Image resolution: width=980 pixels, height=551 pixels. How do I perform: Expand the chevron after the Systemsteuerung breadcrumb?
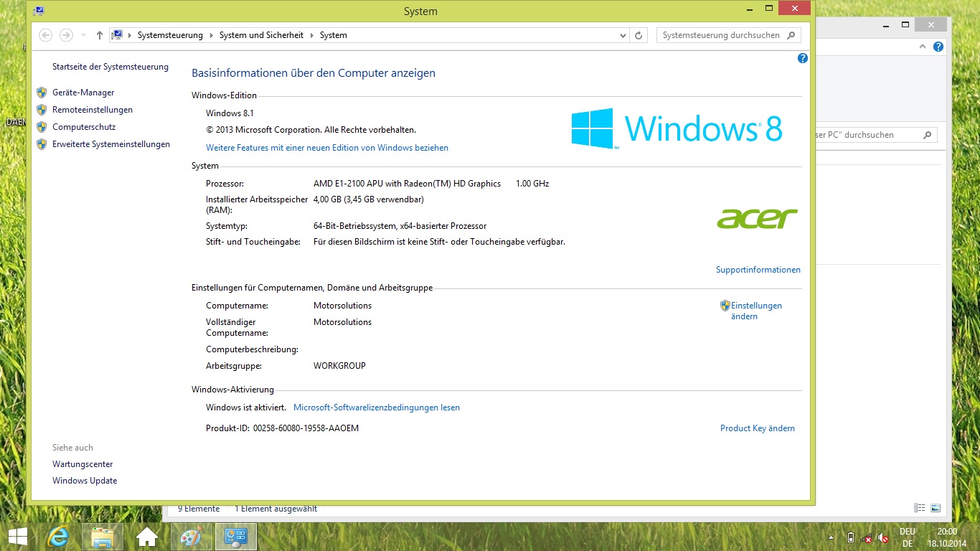point(212,35)
